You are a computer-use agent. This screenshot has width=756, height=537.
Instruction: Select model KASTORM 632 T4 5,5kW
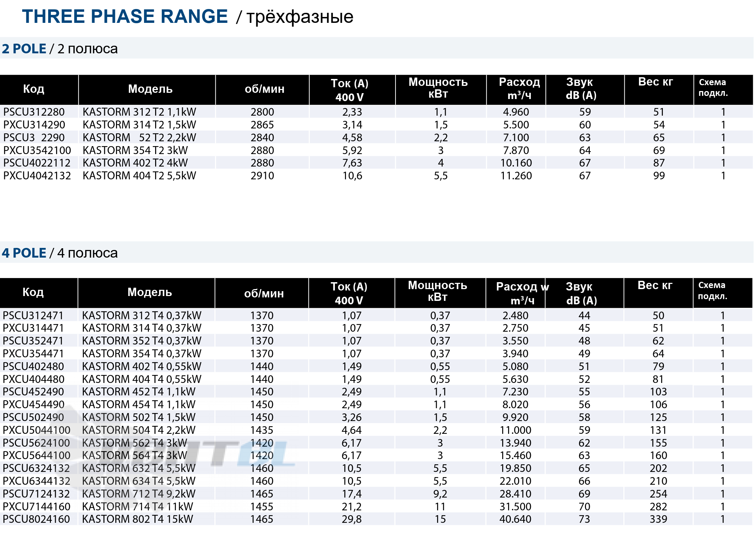[139, 468]
